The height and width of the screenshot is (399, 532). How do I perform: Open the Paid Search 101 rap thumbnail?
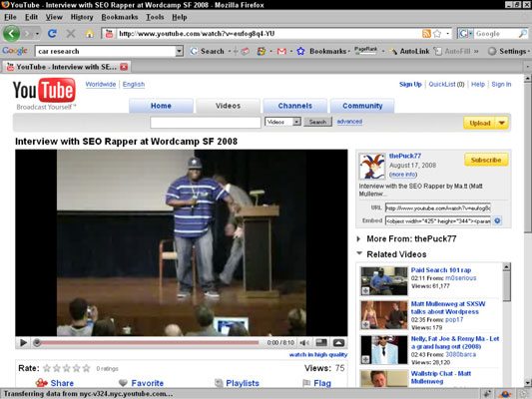pyautogui.click(x=383, y=280)
